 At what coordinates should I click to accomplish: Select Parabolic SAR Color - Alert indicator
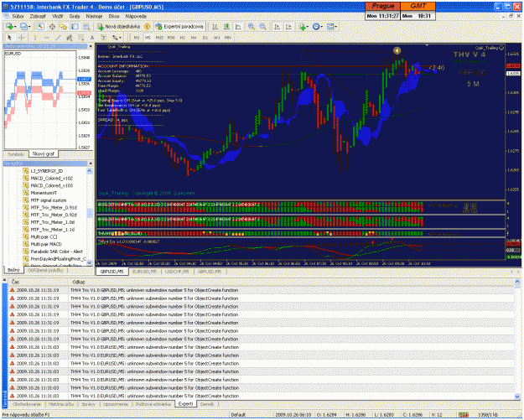53,251
